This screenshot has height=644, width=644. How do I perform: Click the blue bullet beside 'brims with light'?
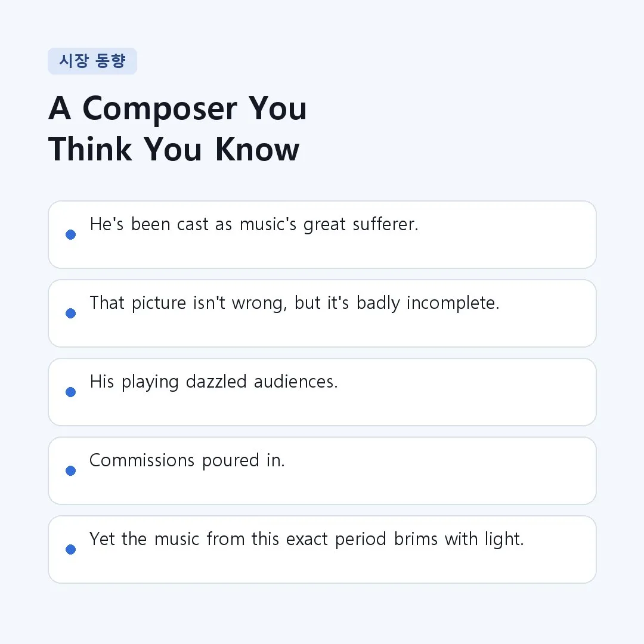[70, 549]
